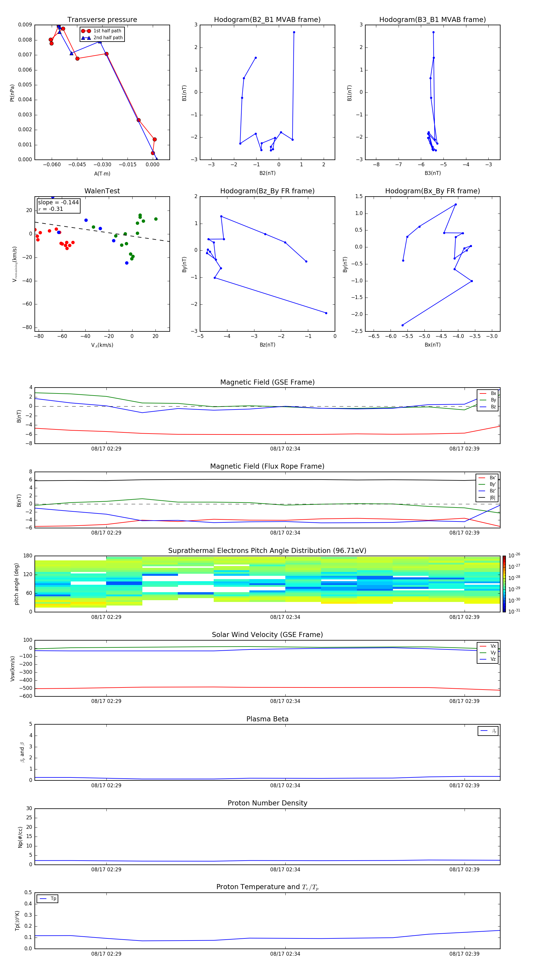Click the 'r = -0.31' annotation
The image size is (535, 980).
[x=51, y=209]
